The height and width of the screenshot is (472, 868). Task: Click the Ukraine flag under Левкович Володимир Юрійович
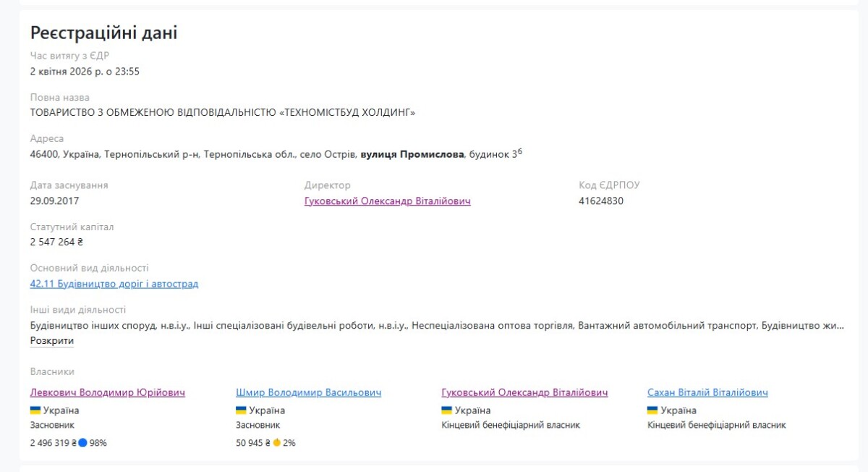click(x=35, y=410)
